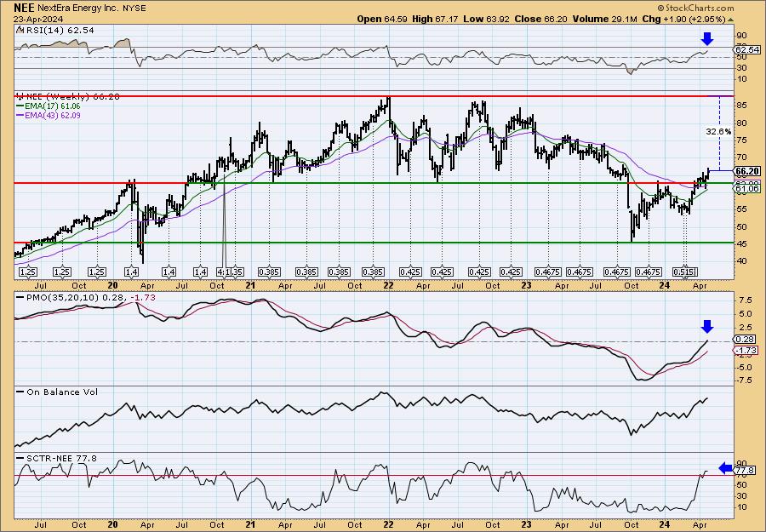Click the 66.20 price tag on right axis

747,171
